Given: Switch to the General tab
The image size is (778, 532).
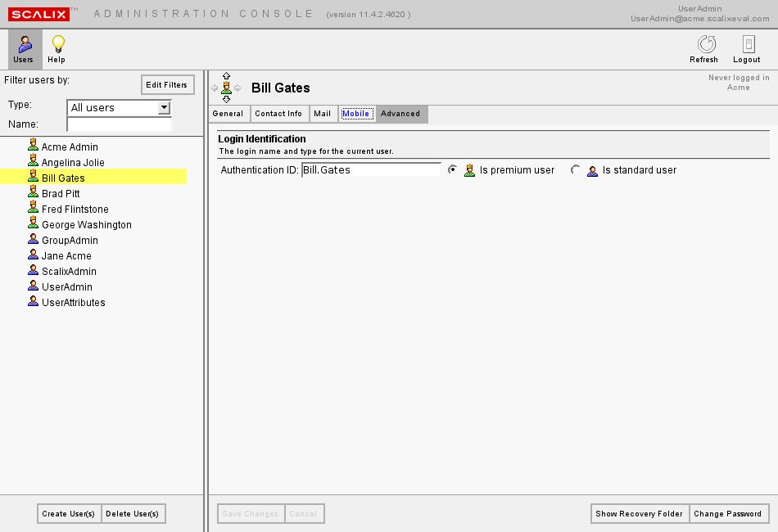Looking at the screenshot, I should (x=228, y=114).
